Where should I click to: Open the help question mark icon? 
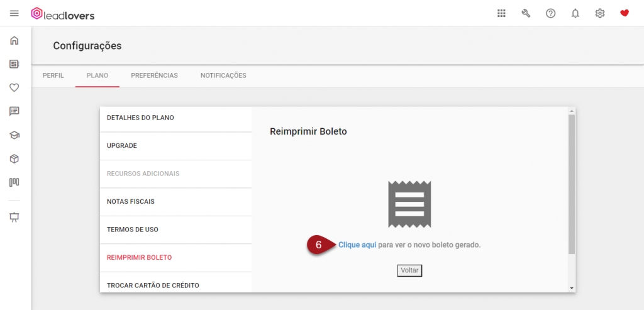(550, 13)
